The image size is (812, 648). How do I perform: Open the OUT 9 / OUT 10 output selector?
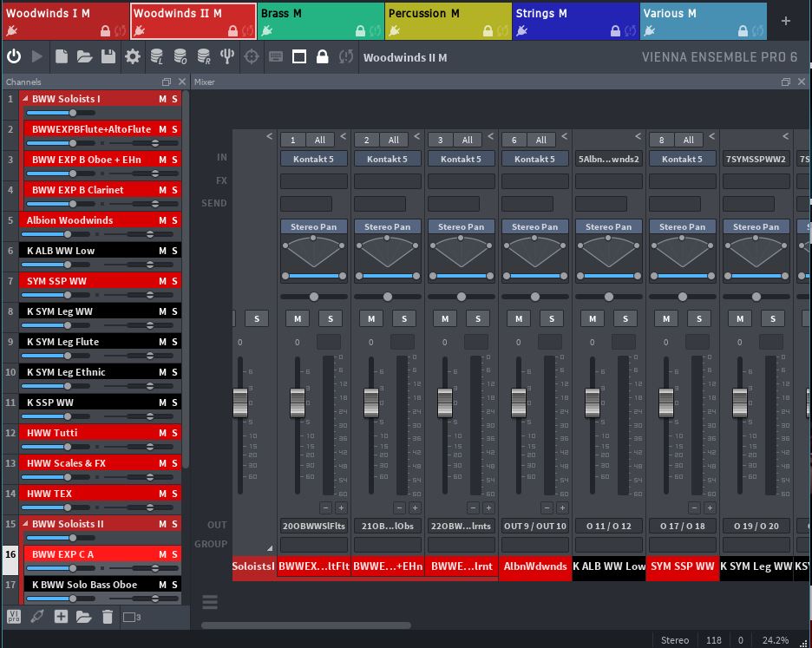tap(535, 526)
